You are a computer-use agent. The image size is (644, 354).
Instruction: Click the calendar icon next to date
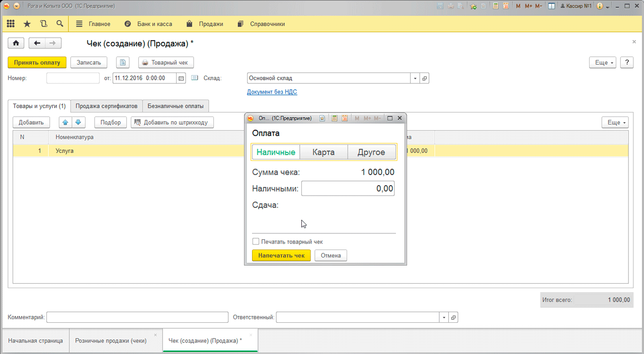182,78
